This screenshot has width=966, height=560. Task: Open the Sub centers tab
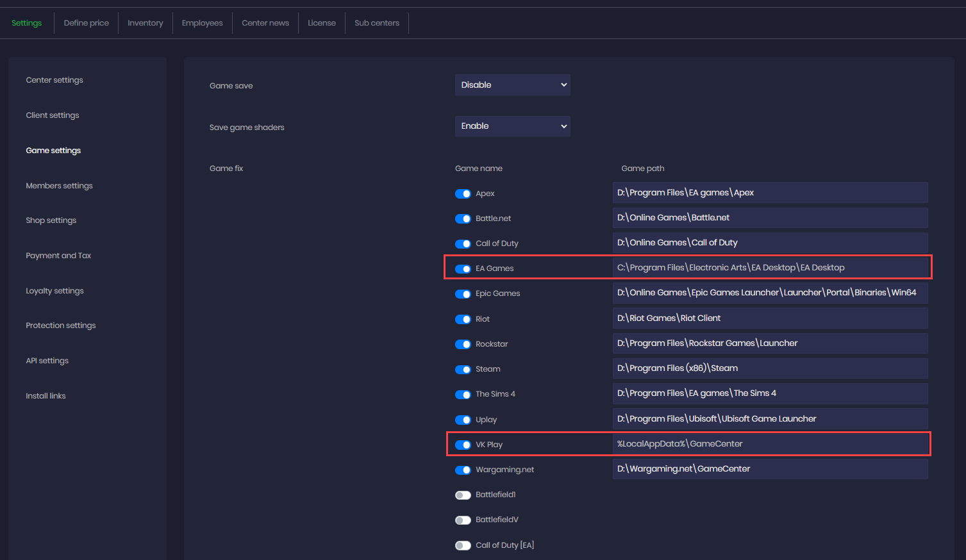pos(377,23)
